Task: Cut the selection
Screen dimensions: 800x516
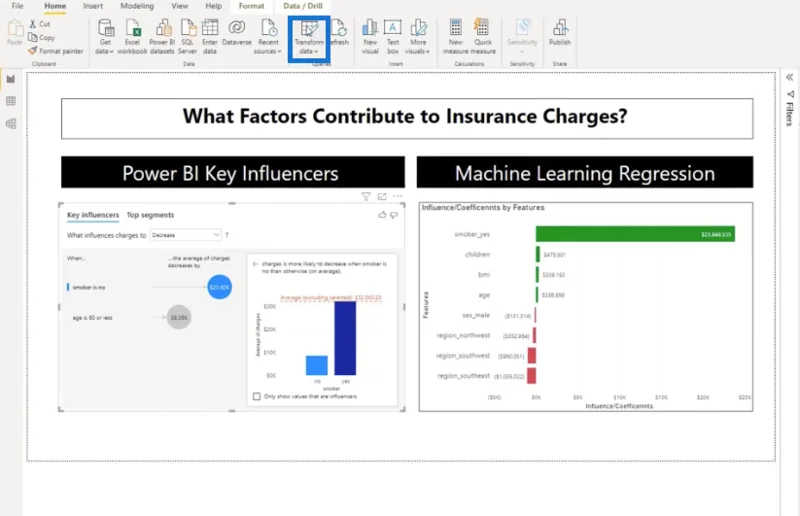Action: pos(39,24)
